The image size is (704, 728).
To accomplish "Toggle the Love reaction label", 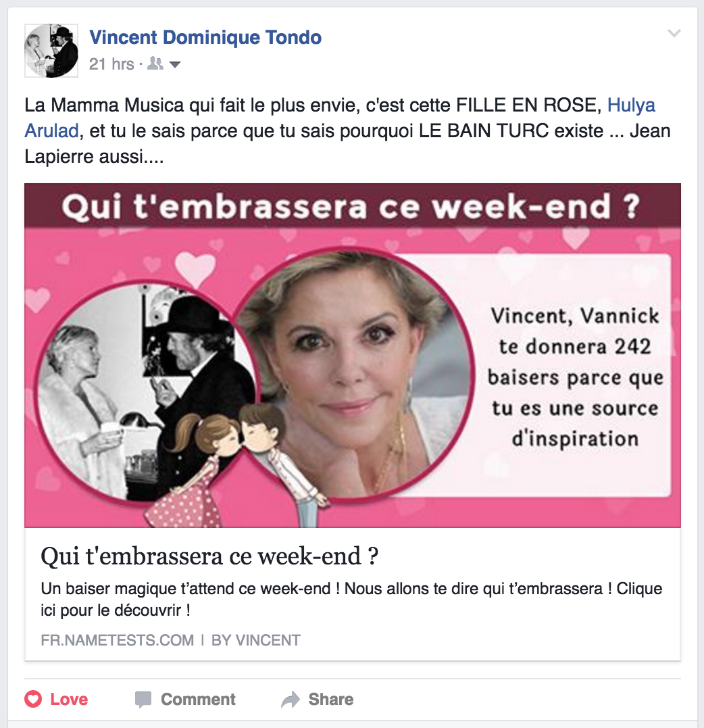I will tap(69, 699).
